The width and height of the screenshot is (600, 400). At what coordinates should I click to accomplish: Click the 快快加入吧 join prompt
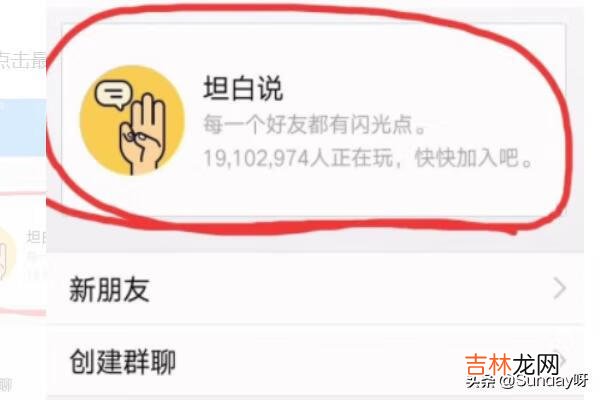(474, 158)
